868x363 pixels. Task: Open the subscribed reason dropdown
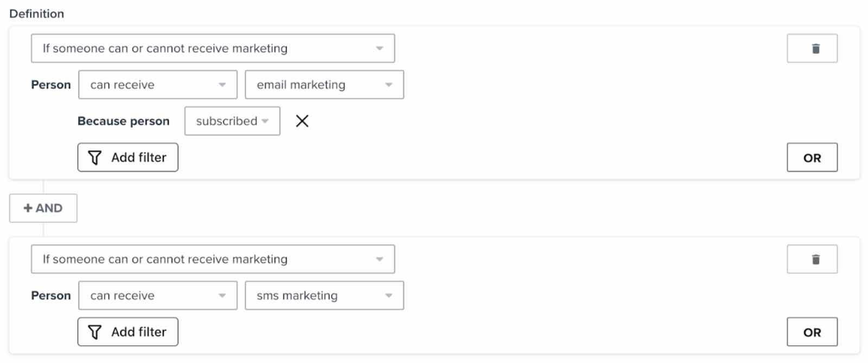pos(232,121)
